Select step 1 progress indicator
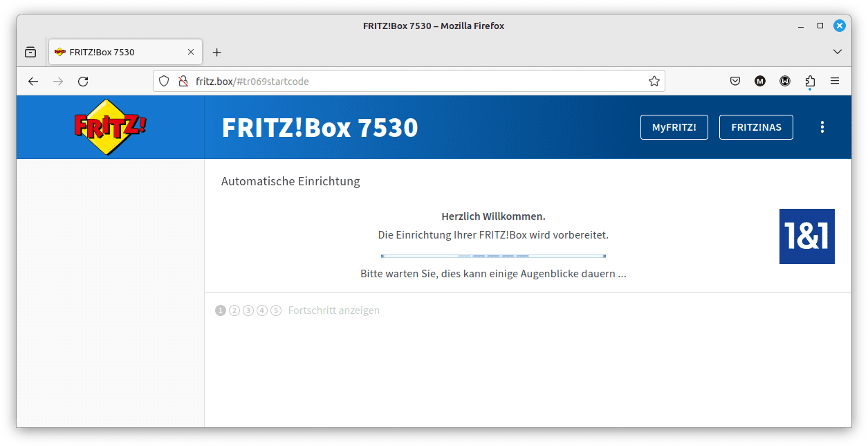 (221, 310)
